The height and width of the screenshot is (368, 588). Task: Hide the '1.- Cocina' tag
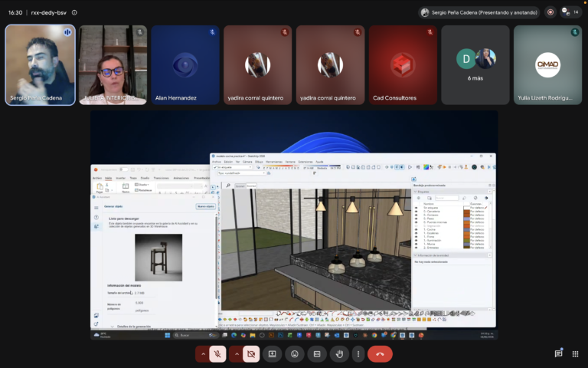tap(416, 229)
